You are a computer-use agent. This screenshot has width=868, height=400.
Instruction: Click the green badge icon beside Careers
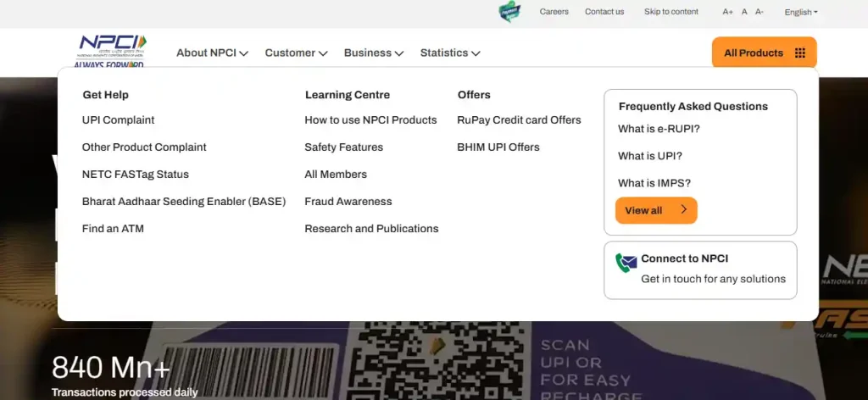click(509, 12)
